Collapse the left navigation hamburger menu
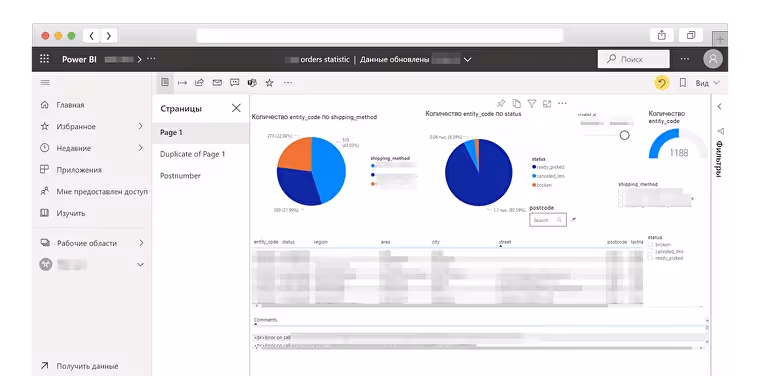The image size is (760, 376). tap(45, 82)
